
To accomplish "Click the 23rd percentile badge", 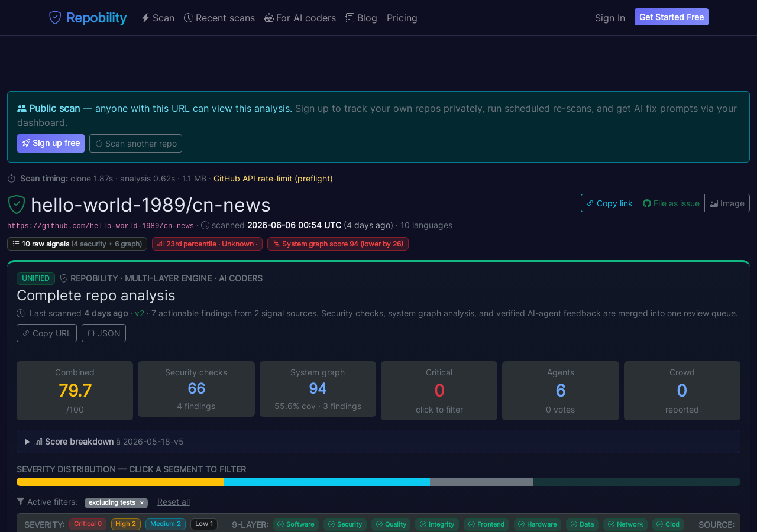I will [208, 244].
